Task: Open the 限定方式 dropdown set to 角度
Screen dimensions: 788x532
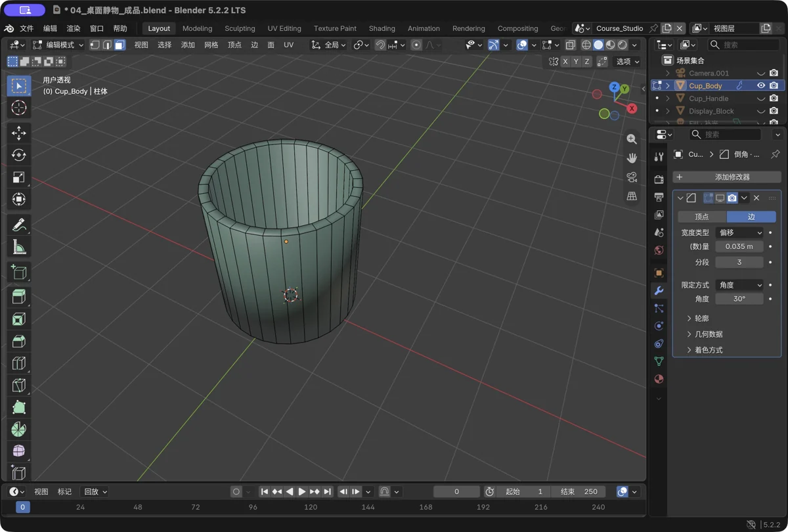Action: pos(739,285)
